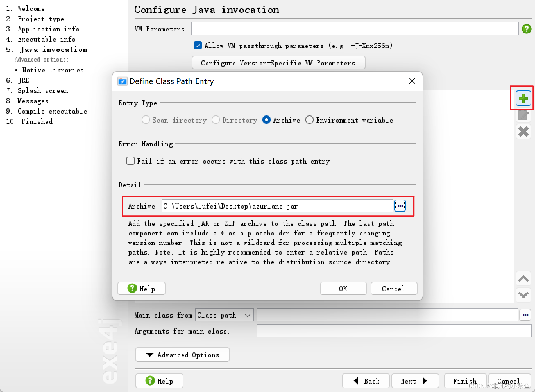The height and width of the screenshot is (392, 535).
Task: Go to step 4 Executable info
Action: (x=41, y=39)
